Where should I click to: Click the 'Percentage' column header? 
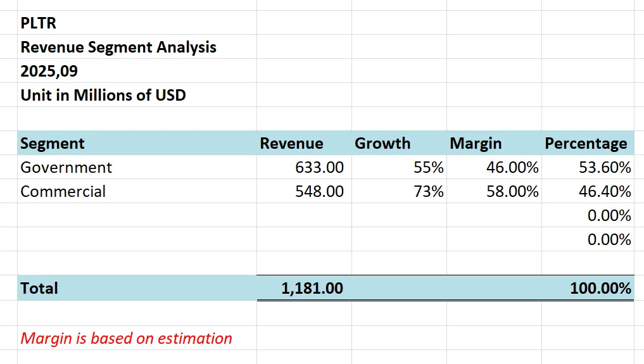[588, 143]
